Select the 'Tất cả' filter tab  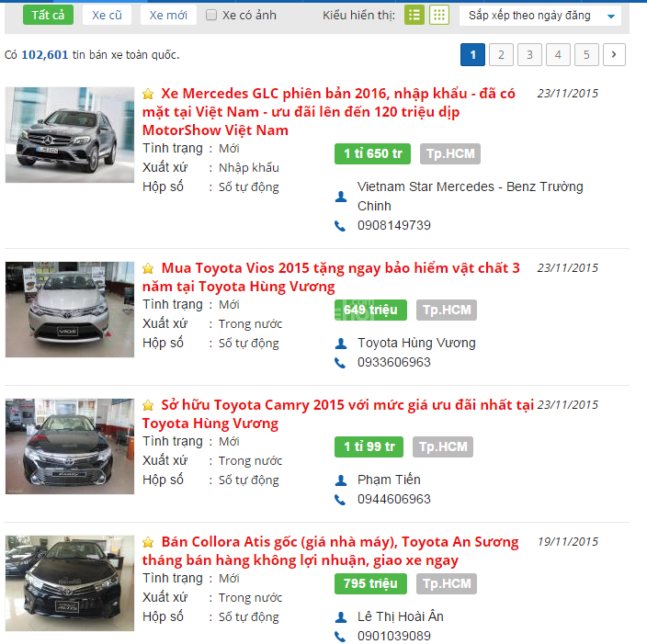click(x=49, y=16)
